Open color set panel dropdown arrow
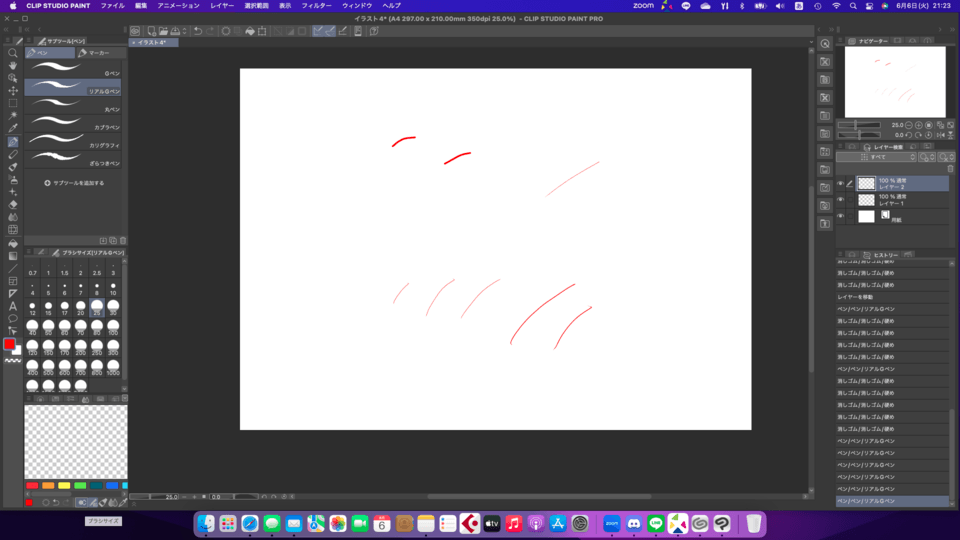This screenshot has width=960, height=540. point(125,399)
